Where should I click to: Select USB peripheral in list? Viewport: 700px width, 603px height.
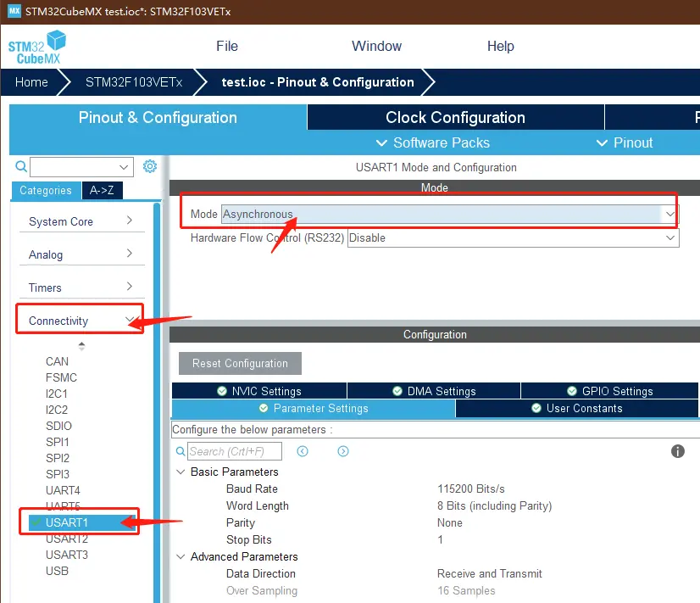coord(57,571)
